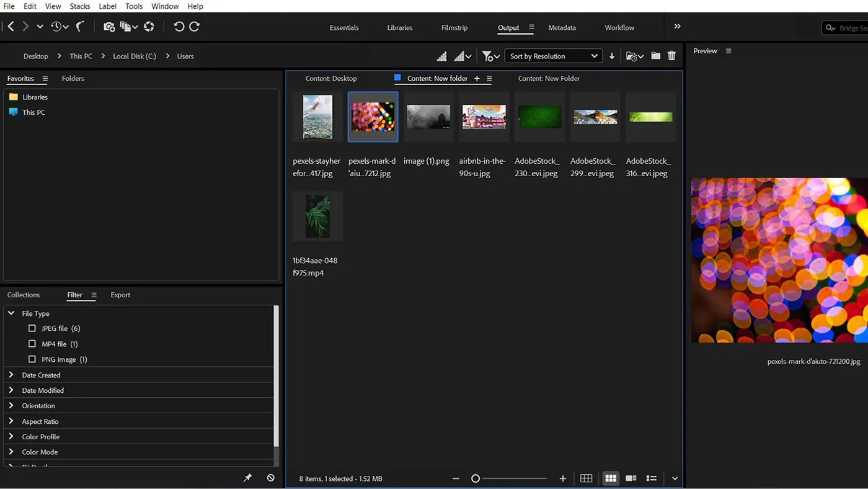868x489 pixels.
Task: Switch to list view in the status bar
Action: (x=651, y=478)
